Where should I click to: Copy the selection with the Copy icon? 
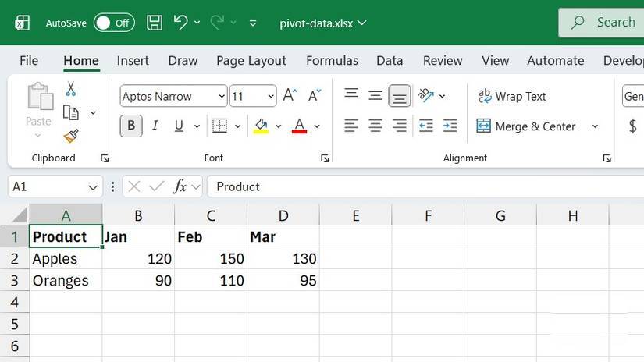70,112
